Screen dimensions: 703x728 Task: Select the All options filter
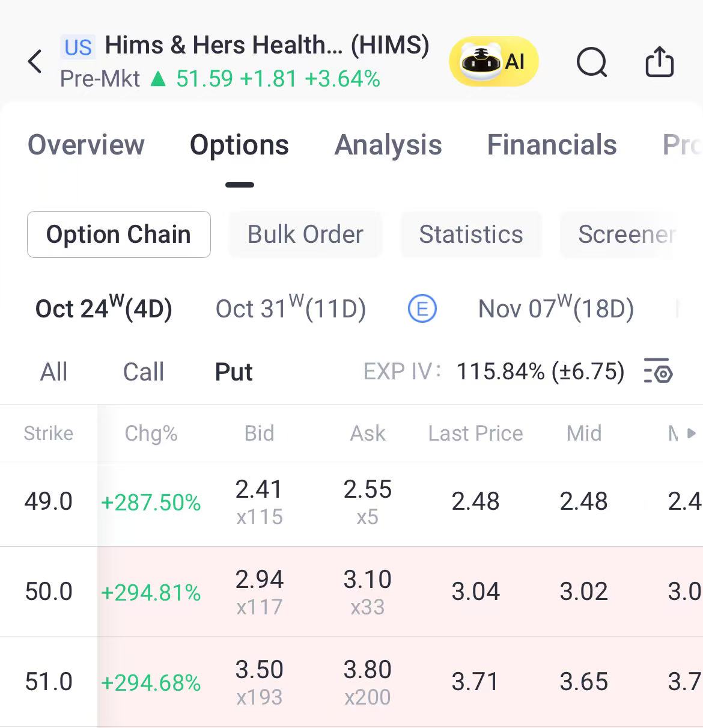point(53,372)
